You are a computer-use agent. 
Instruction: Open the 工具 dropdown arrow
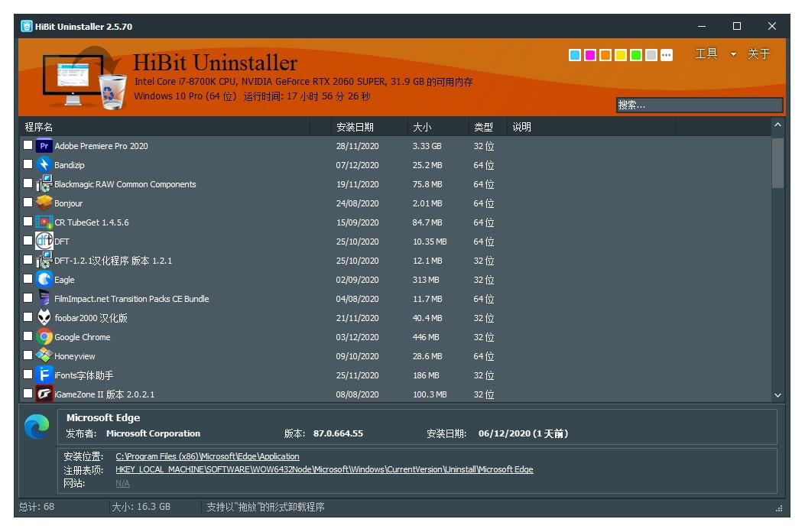[x=734, y=54]
